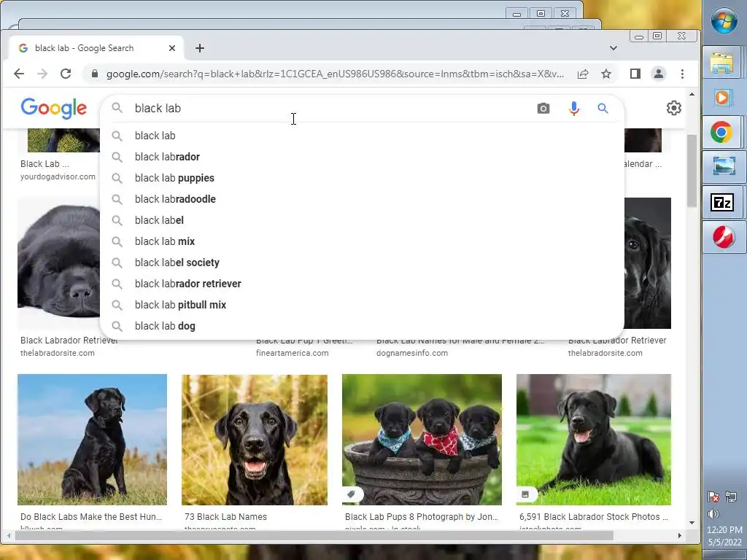Select the 'black lab pitbull mix' suggestion
This screenshot has width=747, height=560.
click(x=362, y=305)
